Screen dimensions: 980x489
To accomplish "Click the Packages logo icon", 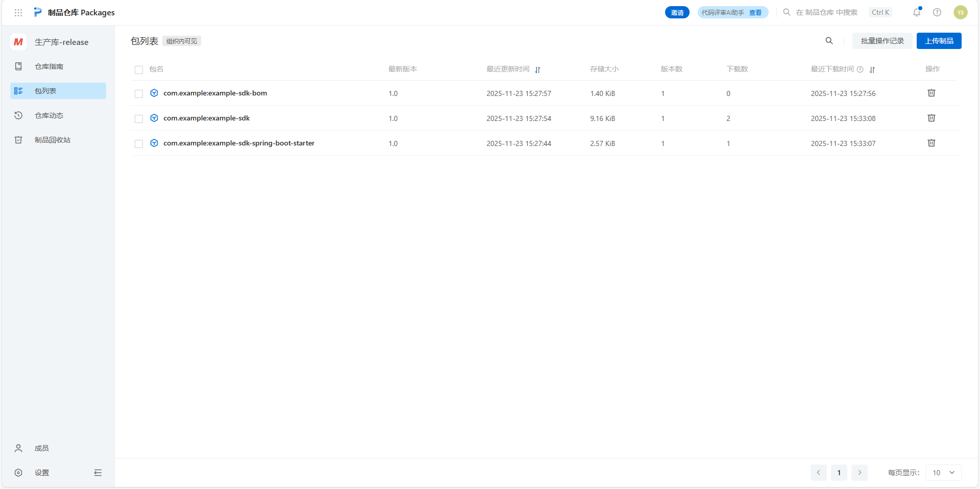I will [x=38, y=12].
